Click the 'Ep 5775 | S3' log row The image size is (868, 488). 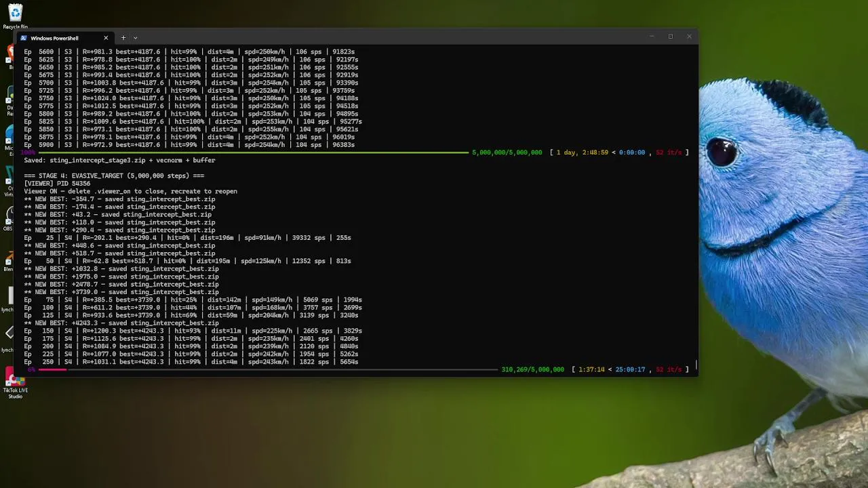tap(191, 106)
